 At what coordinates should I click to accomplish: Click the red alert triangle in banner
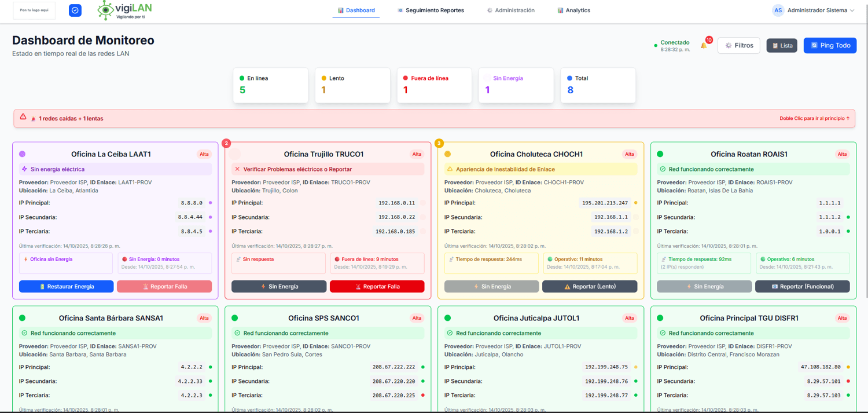[23, 117]
